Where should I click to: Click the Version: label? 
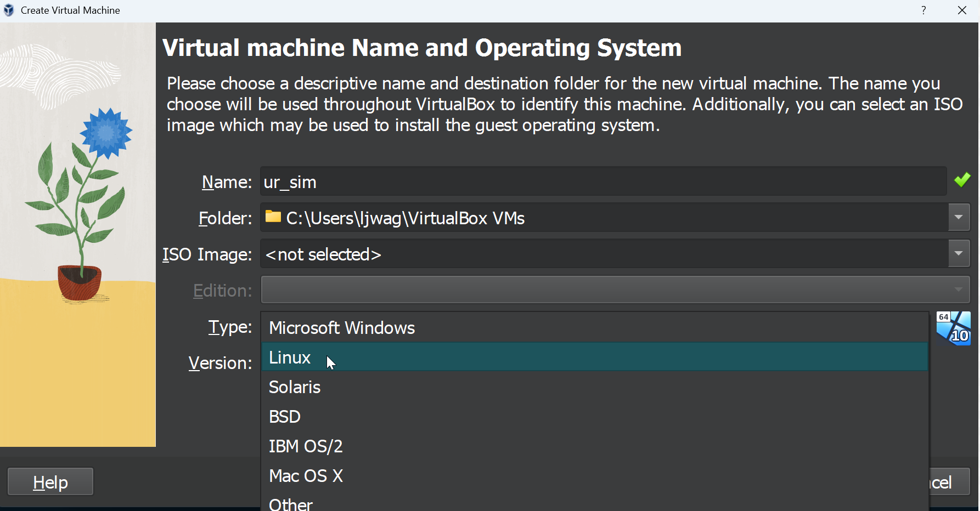click(x=220, y=363)
